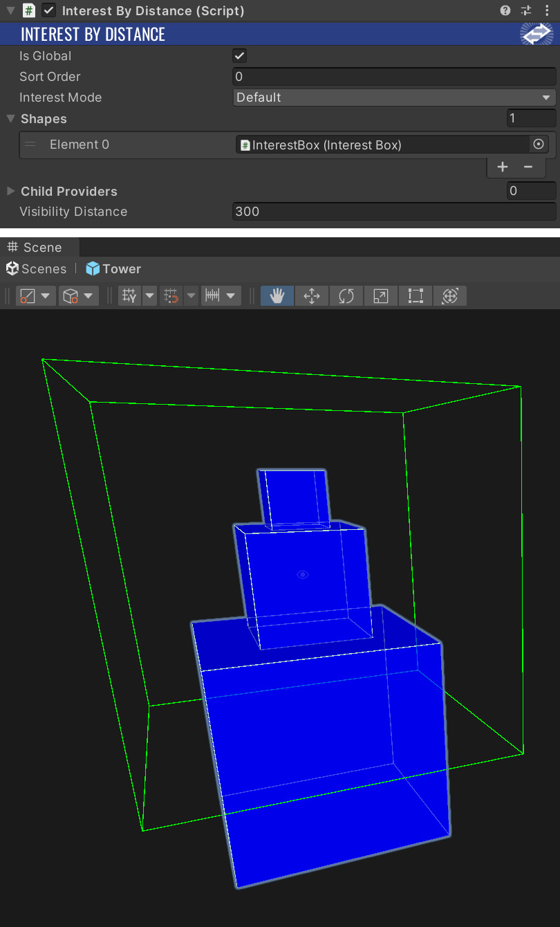Image resolution: width=560 pixels, height=927 pixels.
Task: Disable the Interest By Distance script checkbox
Action: pos(49,10)
